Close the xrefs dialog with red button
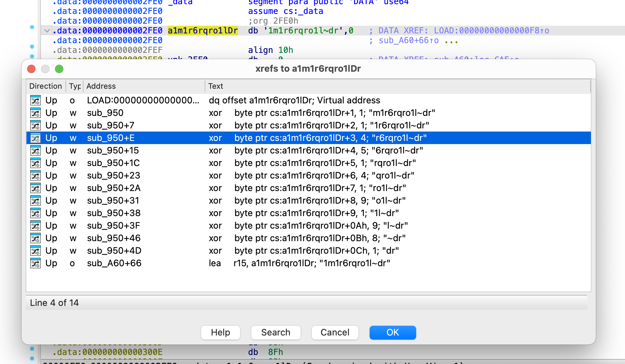The width and height of the screenshot is (625, 364). pos(31,69)
